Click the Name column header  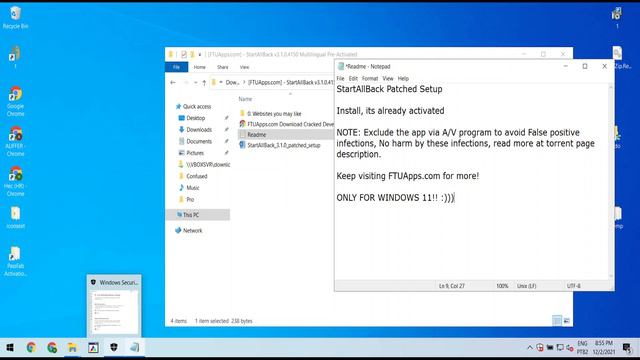pos(245,99)
